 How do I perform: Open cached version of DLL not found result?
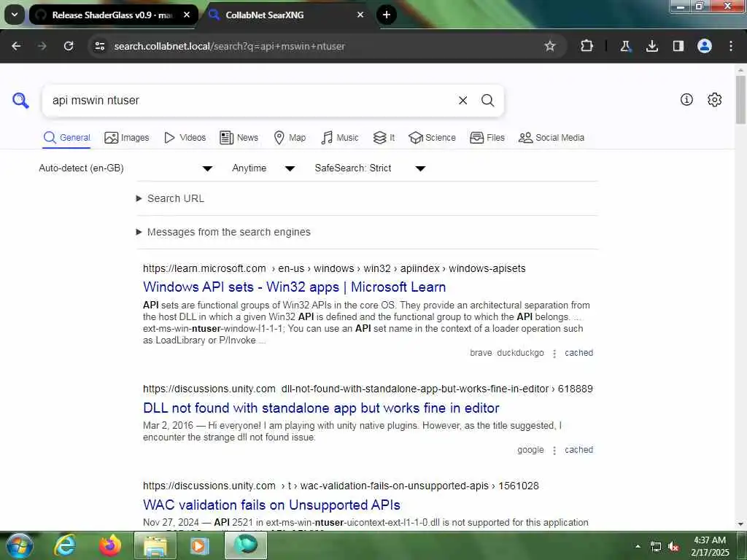[578, 450]
